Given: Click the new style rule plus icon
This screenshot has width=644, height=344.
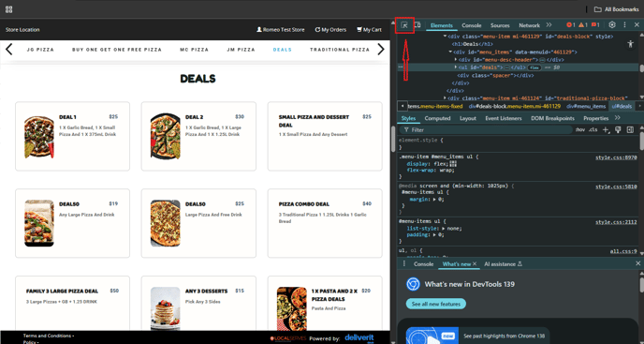Looking at the screenshot, I should pyautogui.click(x=606, y=129).
